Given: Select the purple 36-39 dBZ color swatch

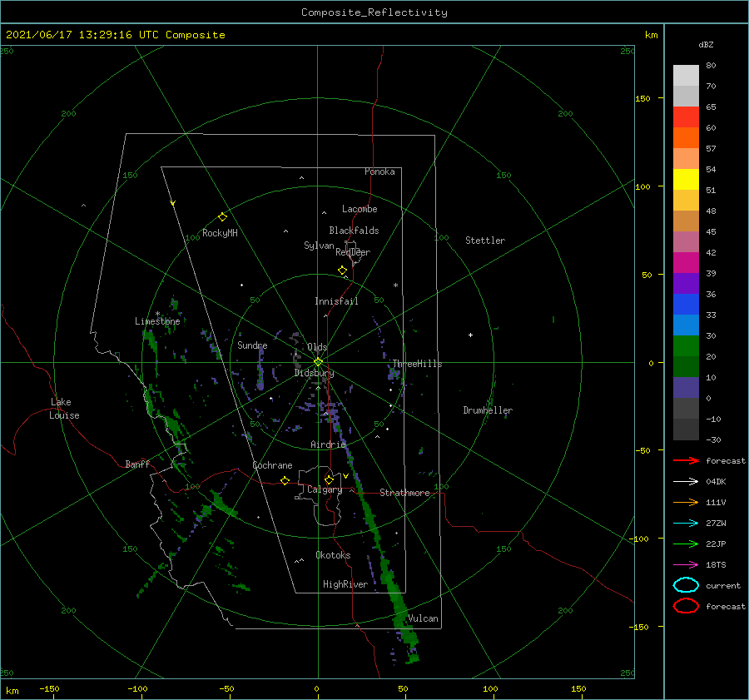Looking at the screenshot, I should coord(686,284).
